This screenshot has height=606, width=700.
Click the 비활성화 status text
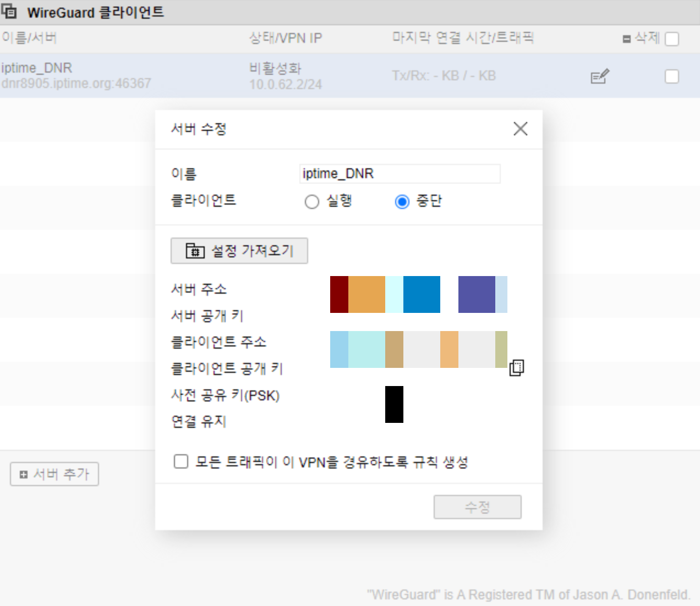pos(275,68)
